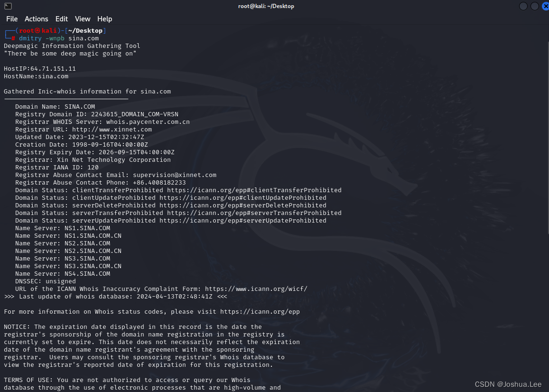Screen dimensions: 549x392
Task: Click the dmitry -wnpb sina.com command text
Action: pos(59,38)
